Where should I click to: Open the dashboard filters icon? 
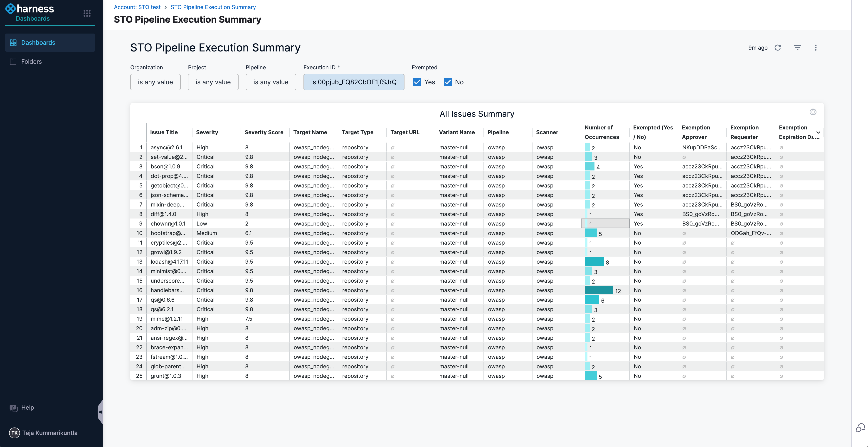pos(797,47)
